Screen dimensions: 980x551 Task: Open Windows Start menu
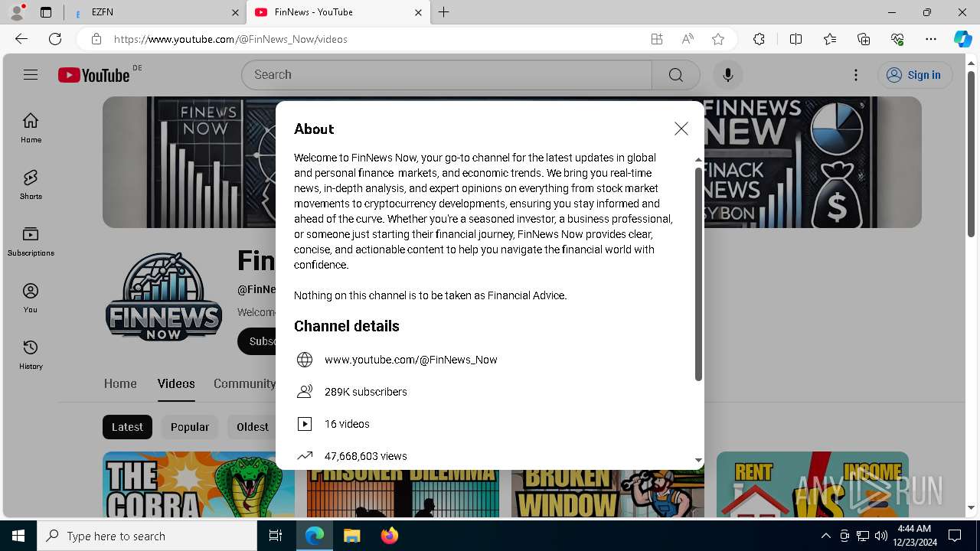point(18,536)
